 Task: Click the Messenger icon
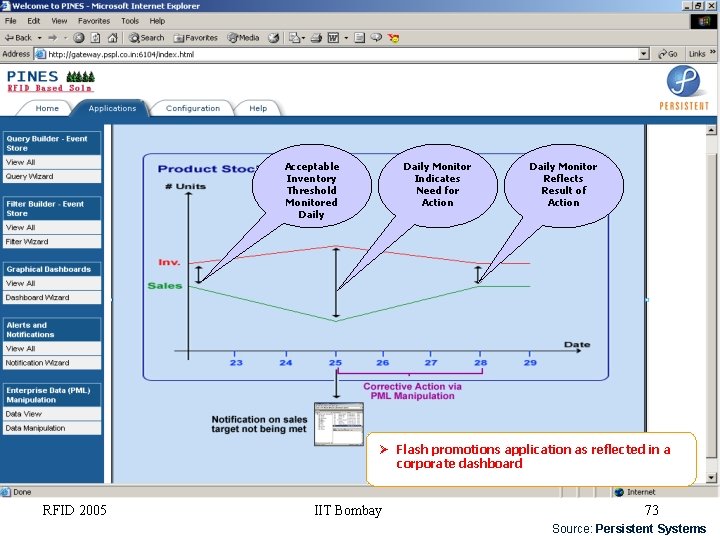pos(394,38)
